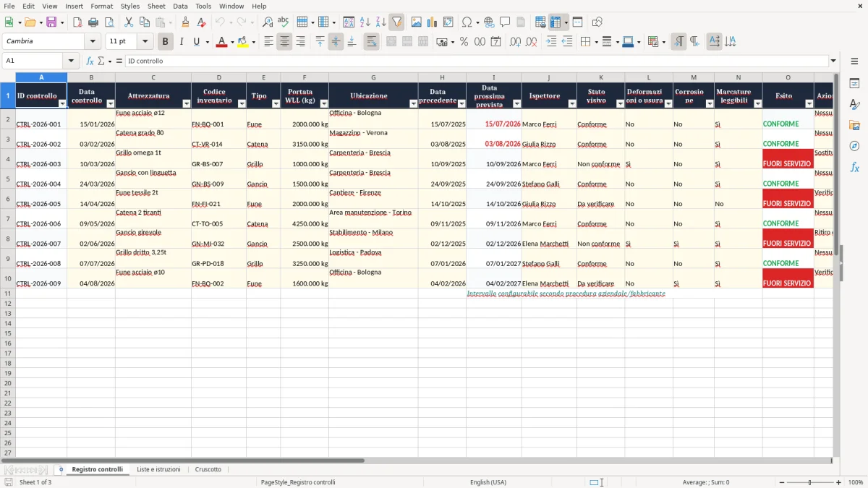This screenshot has height=488, width=868.
Task: Open Font Size dropdown
Action: [x=145, y=42]
